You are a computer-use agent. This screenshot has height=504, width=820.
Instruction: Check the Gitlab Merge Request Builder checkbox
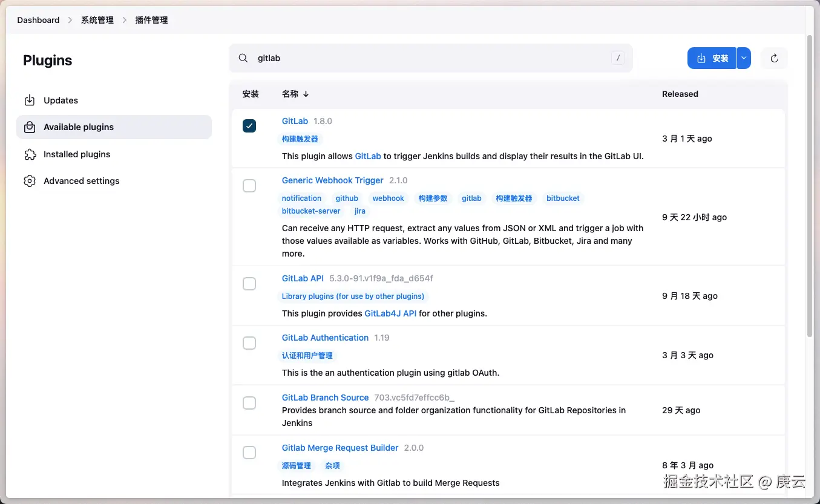[x=249, y=453]
